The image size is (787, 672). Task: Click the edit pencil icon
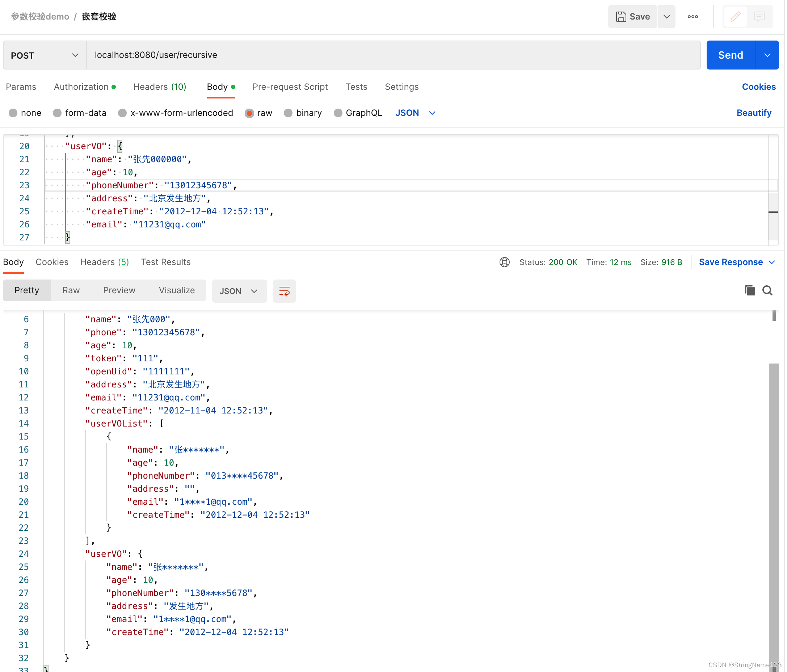pyautogui.click(x=735, y=16)
